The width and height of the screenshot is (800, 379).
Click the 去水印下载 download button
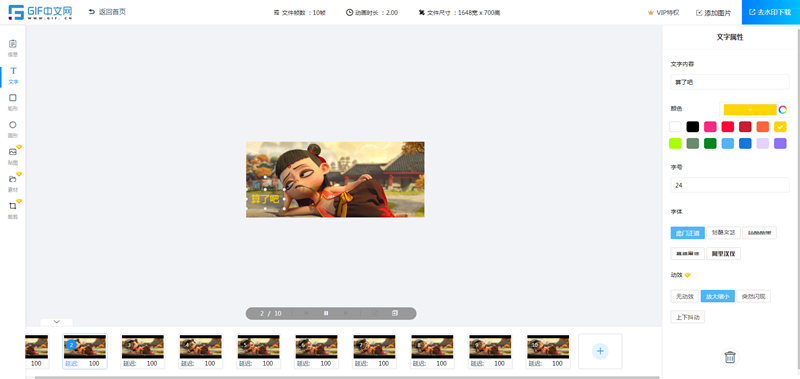click(x=770, y=12)
